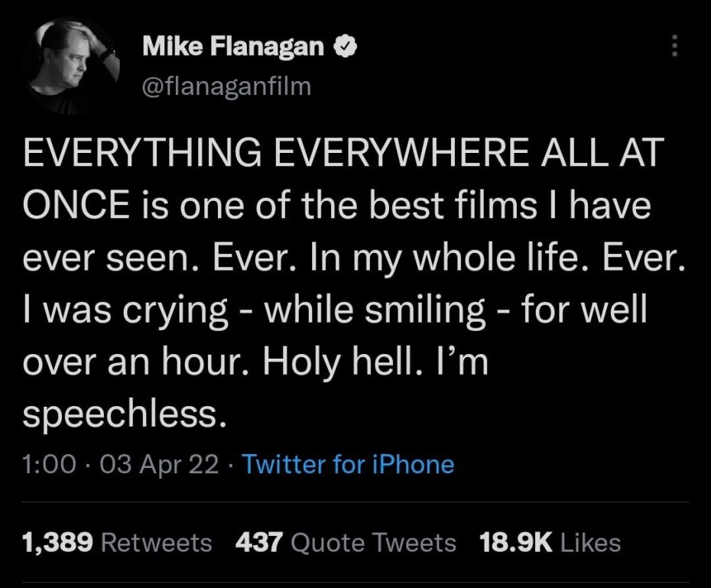Click the 437 quote count number
The image size is (711, 588).
pyautogui.click(x=260, y=543)
